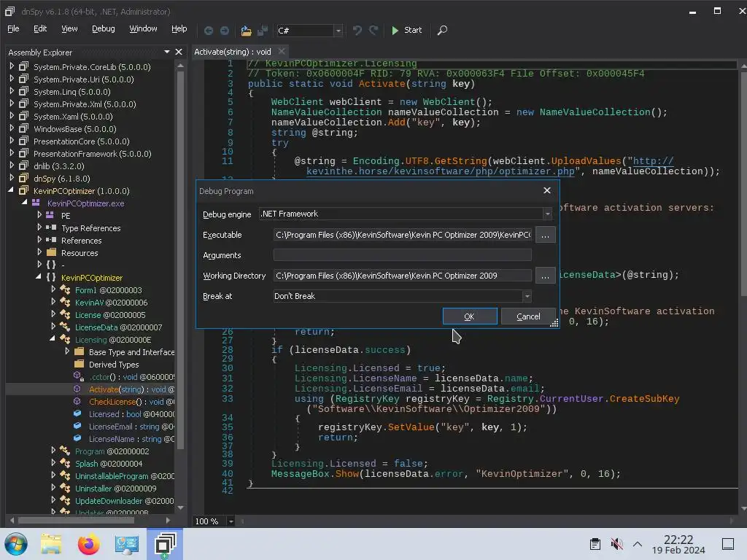Close the Debug Program dialog

coord(547,190)
